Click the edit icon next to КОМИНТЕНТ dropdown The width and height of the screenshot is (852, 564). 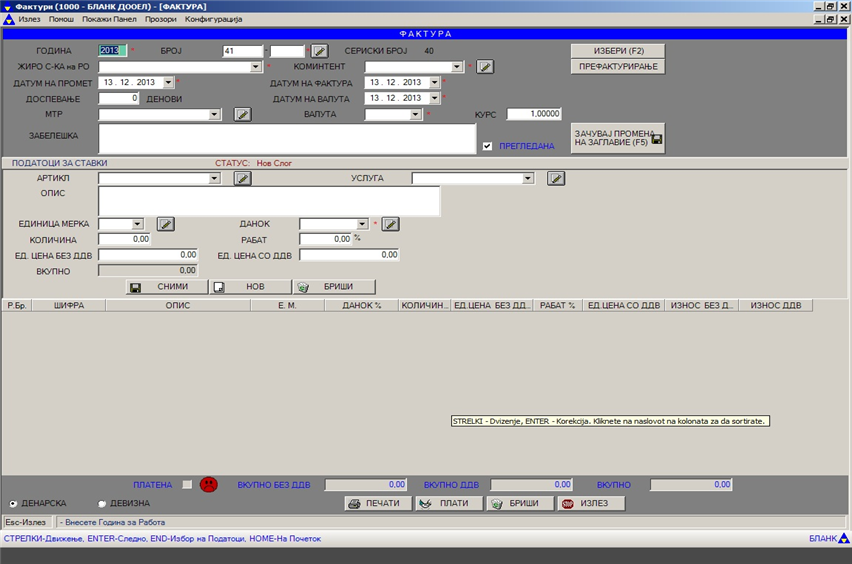485,67
